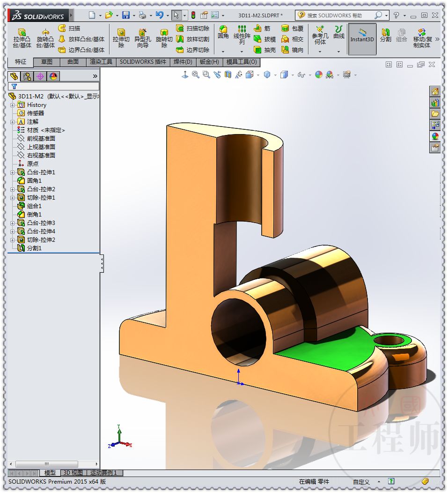Screen dimensions: 448x493
Task: Click the Section View icon in view toolbar
Action: (x=228, y=75)
